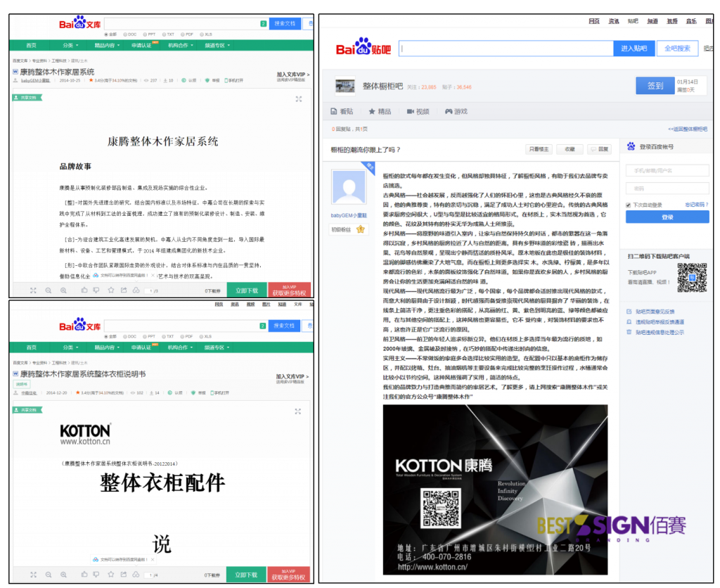Viewport: 720px width, 588px height.
Task: Fullscreen icon in bottom Wenku bottom toolbar
Action: [x=33, y=574]
